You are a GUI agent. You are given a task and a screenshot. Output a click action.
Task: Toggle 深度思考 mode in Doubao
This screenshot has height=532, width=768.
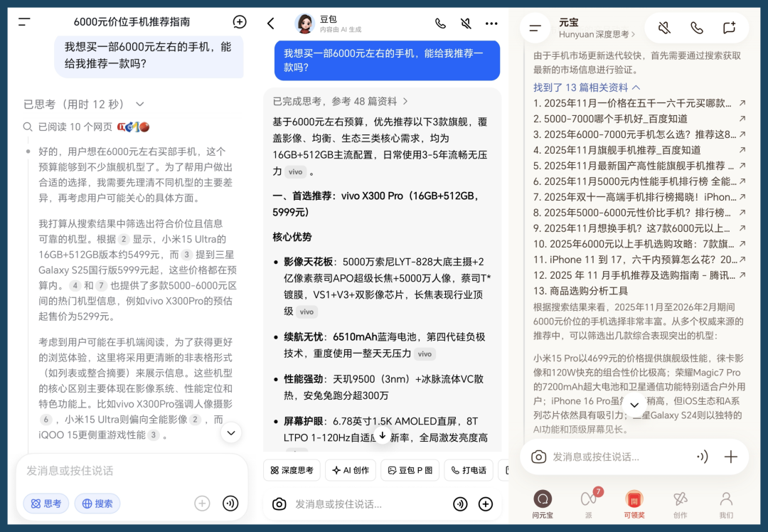tap(292, 470)
